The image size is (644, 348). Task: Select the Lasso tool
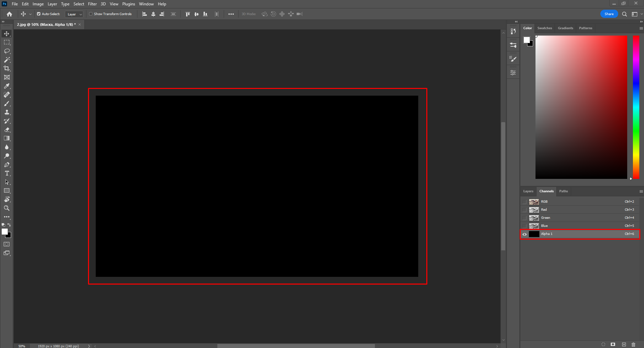point(7,51)
